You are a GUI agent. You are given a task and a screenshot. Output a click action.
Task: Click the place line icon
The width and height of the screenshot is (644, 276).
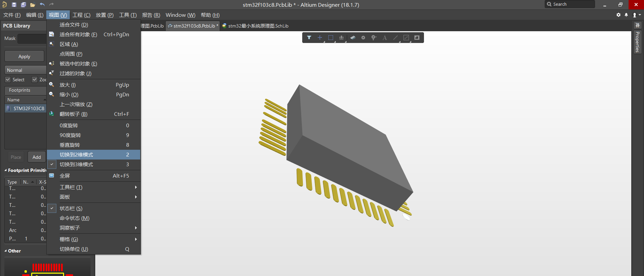(x=395, y=38)
